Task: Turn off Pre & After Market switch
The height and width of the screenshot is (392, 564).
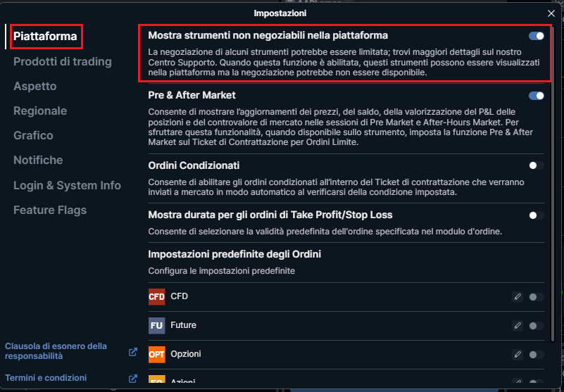Action: pos(536,96)
